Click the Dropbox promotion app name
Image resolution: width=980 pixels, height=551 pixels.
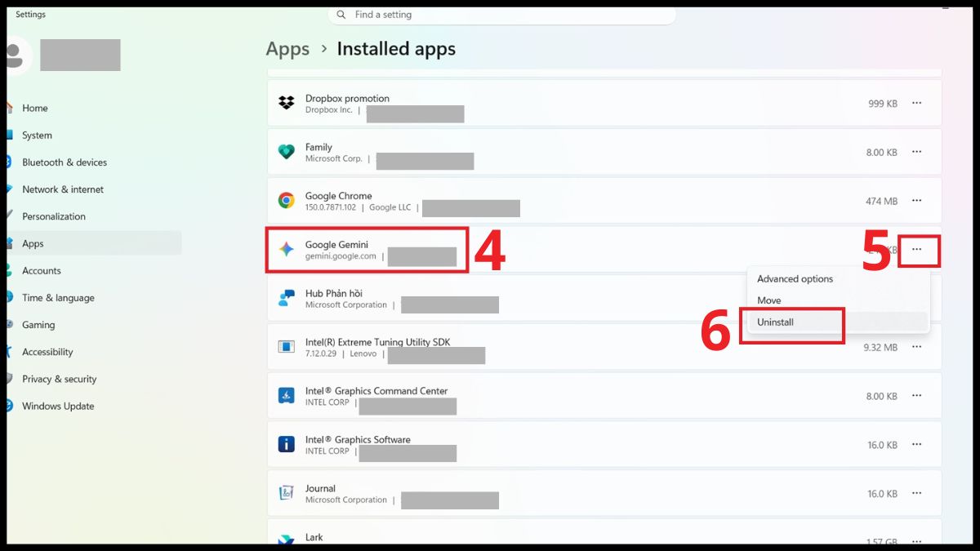[347, 99]
